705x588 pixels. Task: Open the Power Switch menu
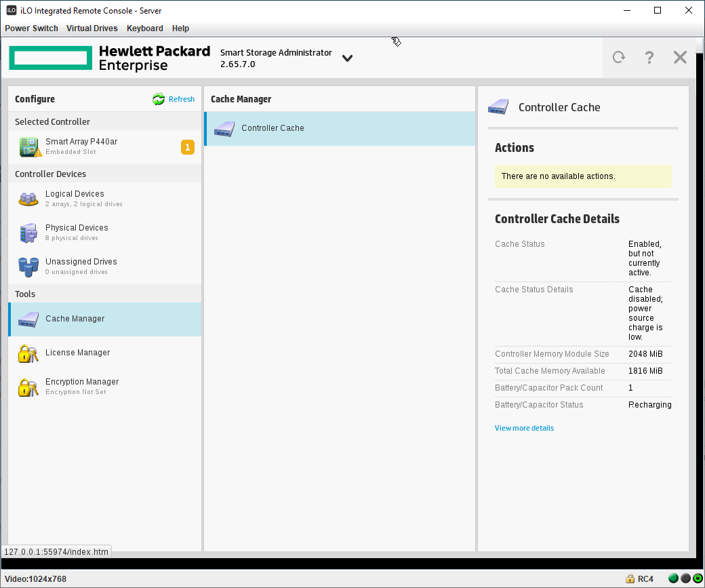[31, 28]
